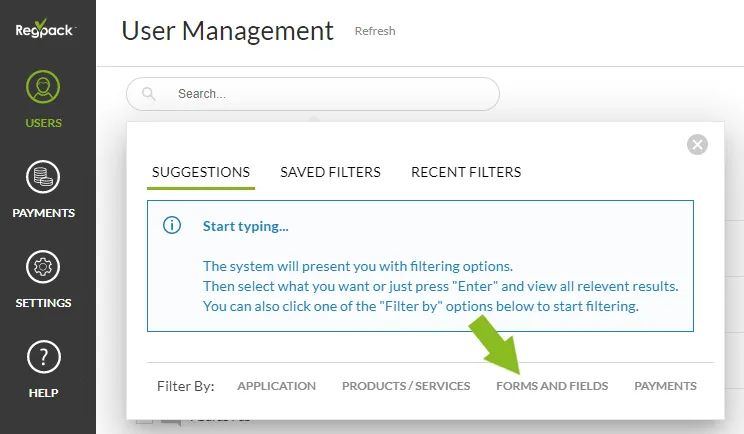Filter by Products / Services
Viewport: 744px width, 434px height.
(x=406, y=386)
